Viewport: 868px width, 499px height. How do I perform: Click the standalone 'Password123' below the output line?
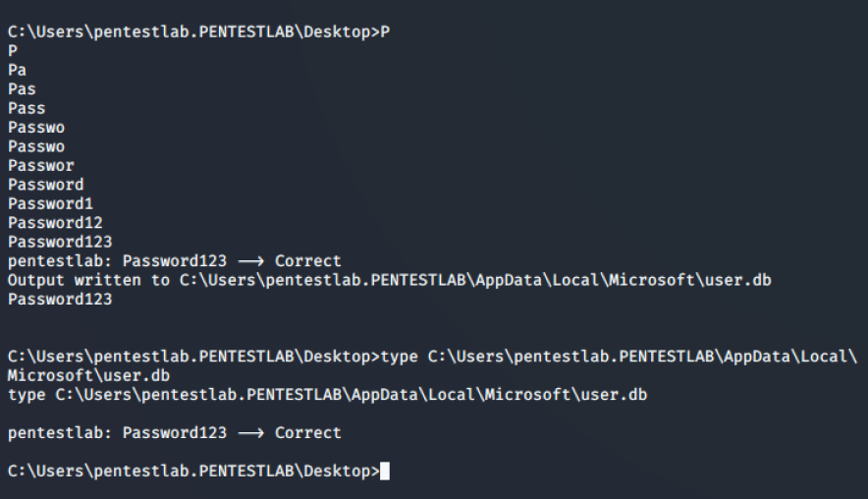coord(60,300)
